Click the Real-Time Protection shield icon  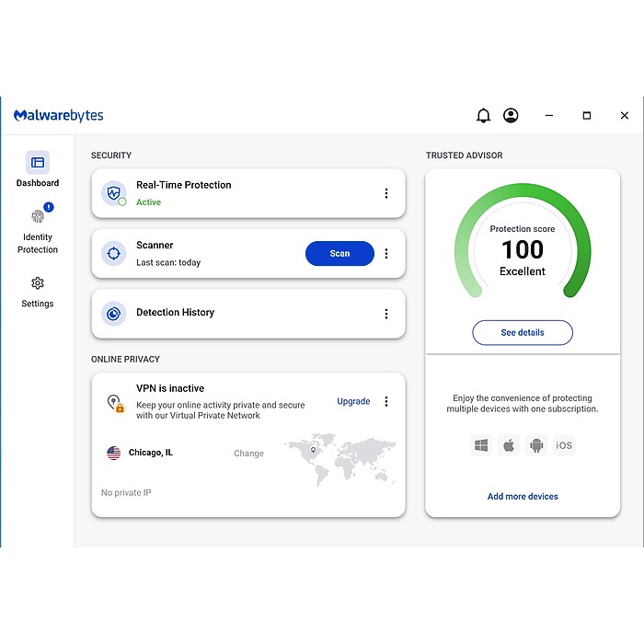click(113, 193)
